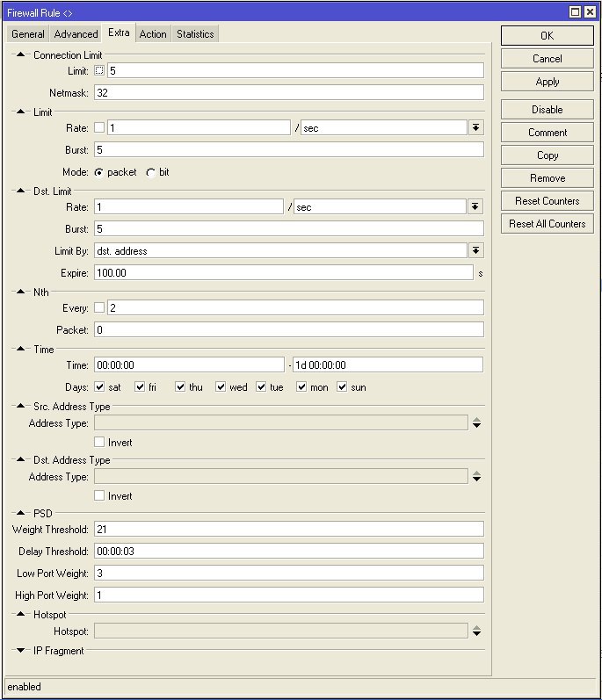Open the Advanced tab
602x700 pixels.
pos(76,34)
